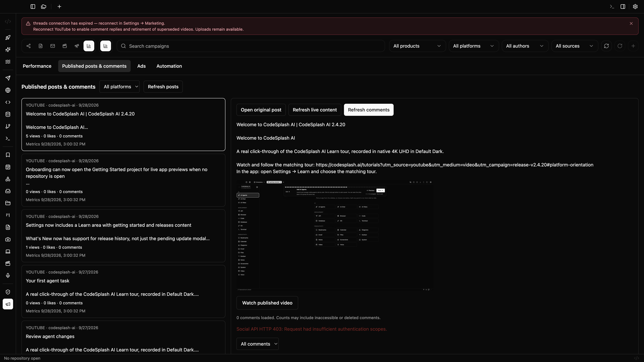644x362 pixels.
Task: Click the Refresh comments button
Action: (x=368, y=110)
